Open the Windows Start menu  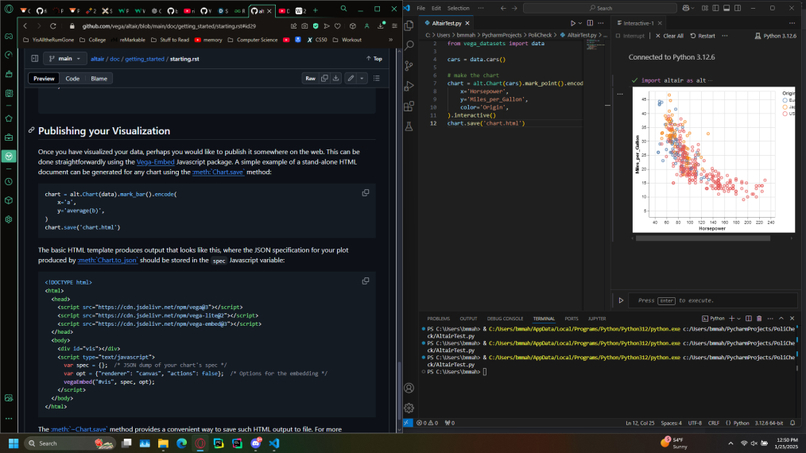point(13,443)
